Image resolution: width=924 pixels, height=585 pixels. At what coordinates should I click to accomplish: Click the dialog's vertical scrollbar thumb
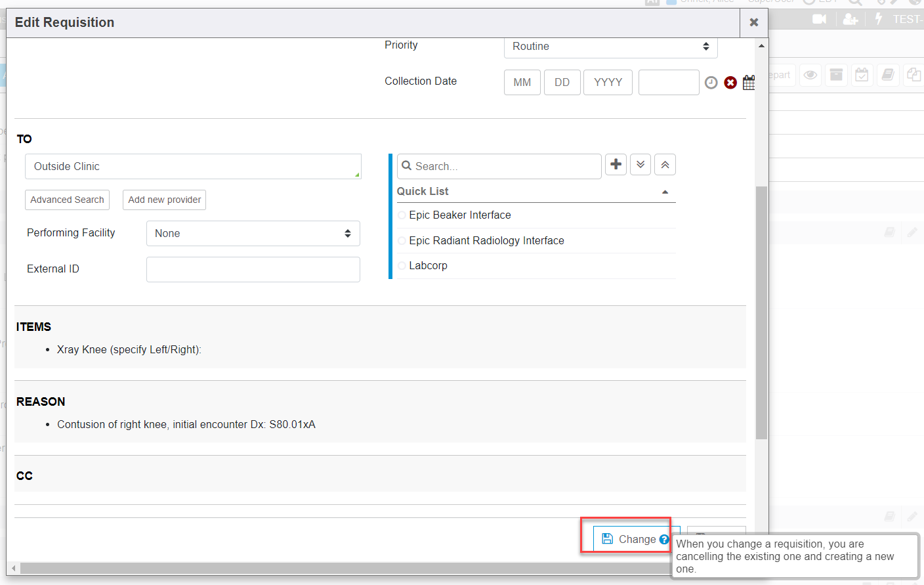[761, 312]
